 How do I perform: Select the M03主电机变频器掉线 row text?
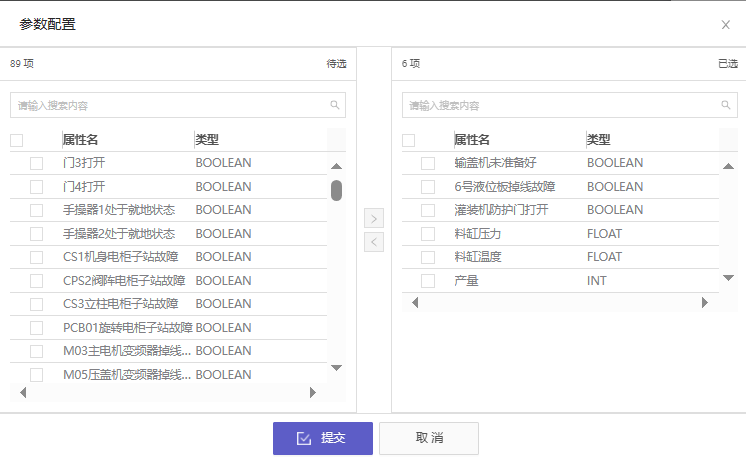tap(127, 351)
